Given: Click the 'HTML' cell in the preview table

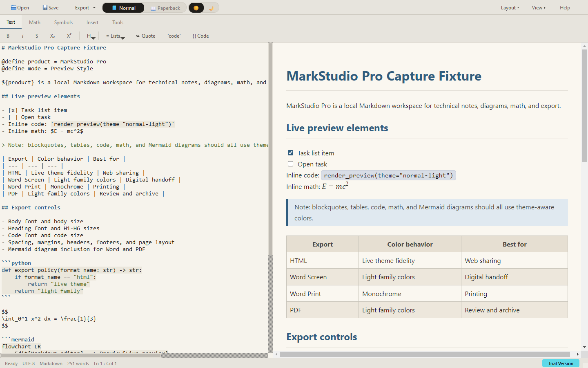Looking at the screenshot, I should [x=323, y=260].
